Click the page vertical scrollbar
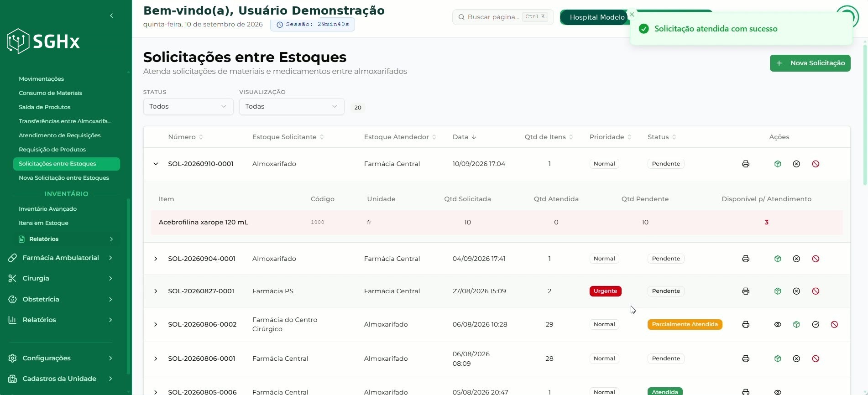 pyautogui.click(x=865, y=114)
